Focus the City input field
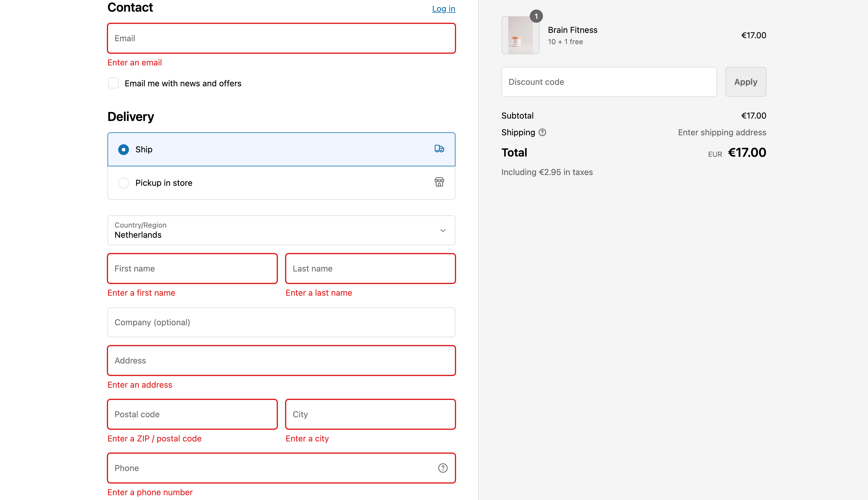This screenshot has width=868, height=500. click(370, 414)
